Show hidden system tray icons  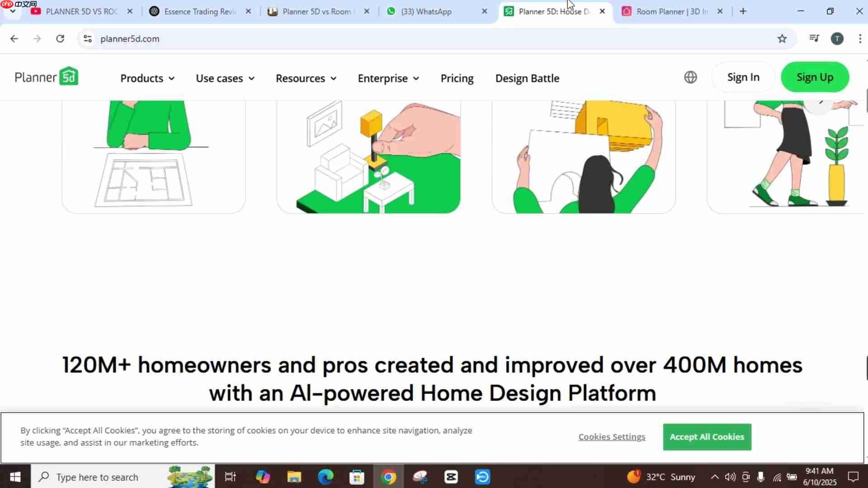pyautogui.click(x=715, y=477)
